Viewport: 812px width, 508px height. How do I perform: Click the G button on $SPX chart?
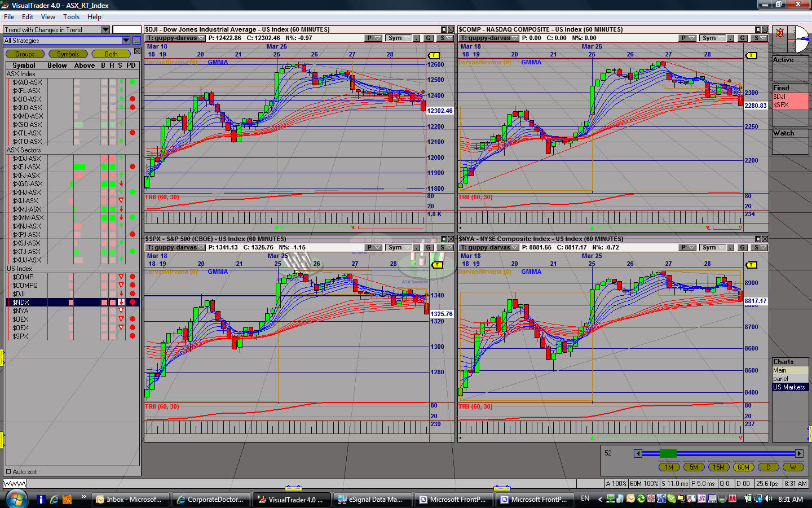(x=429, y=248)
